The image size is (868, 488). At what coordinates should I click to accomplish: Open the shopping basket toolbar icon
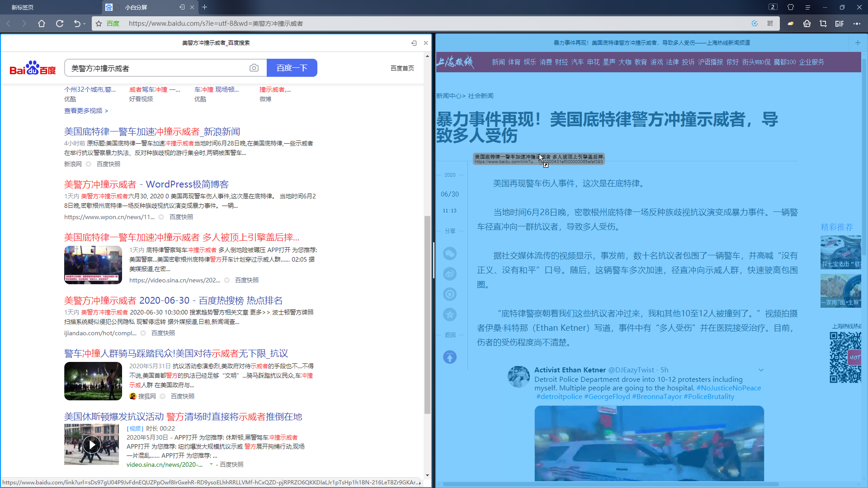807,23
